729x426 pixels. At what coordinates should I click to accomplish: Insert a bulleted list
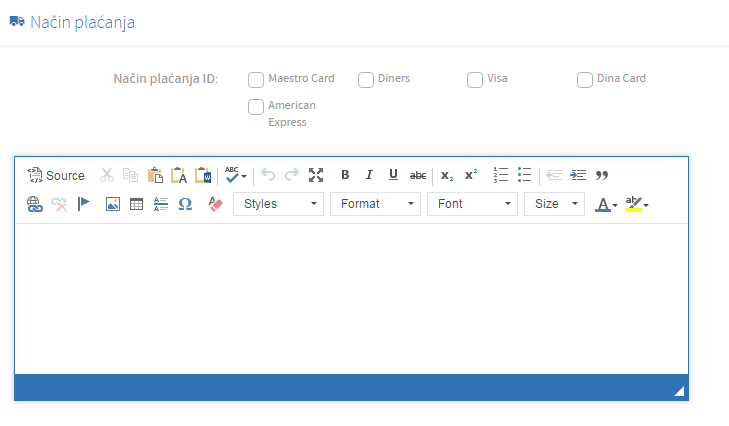coord(524,175)
